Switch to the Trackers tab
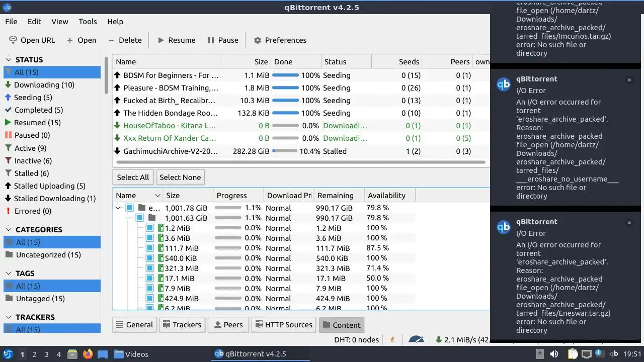This screenshot has width=644, height=362. 182,325
